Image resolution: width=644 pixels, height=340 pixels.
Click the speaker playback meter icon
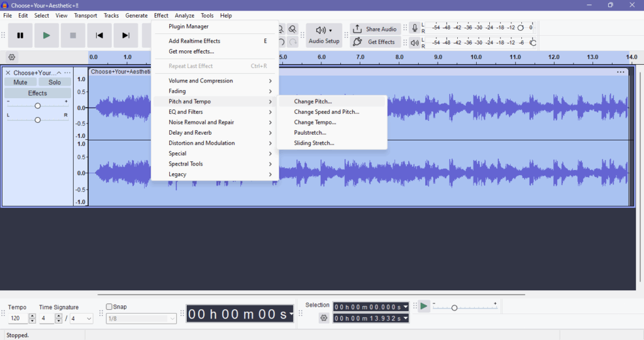tap(414, 43)
